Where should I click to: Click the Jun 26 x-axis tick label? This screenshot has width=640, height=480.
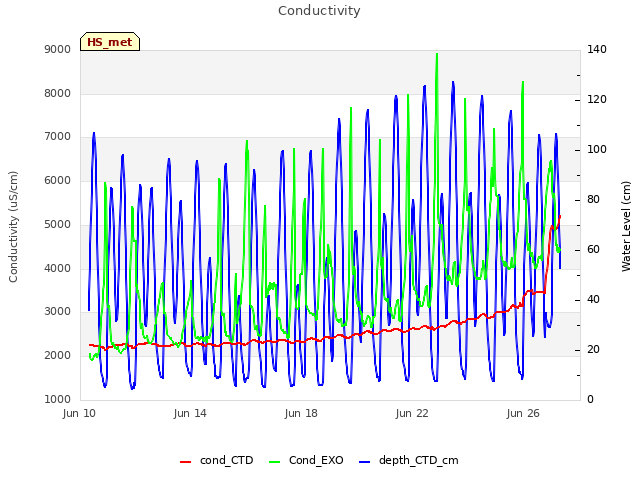tap(523, 413)
